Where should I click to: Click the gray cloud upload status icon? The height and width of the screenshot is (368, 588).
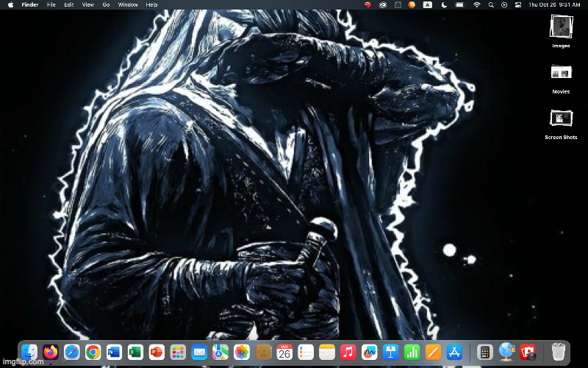pos(398,5)
